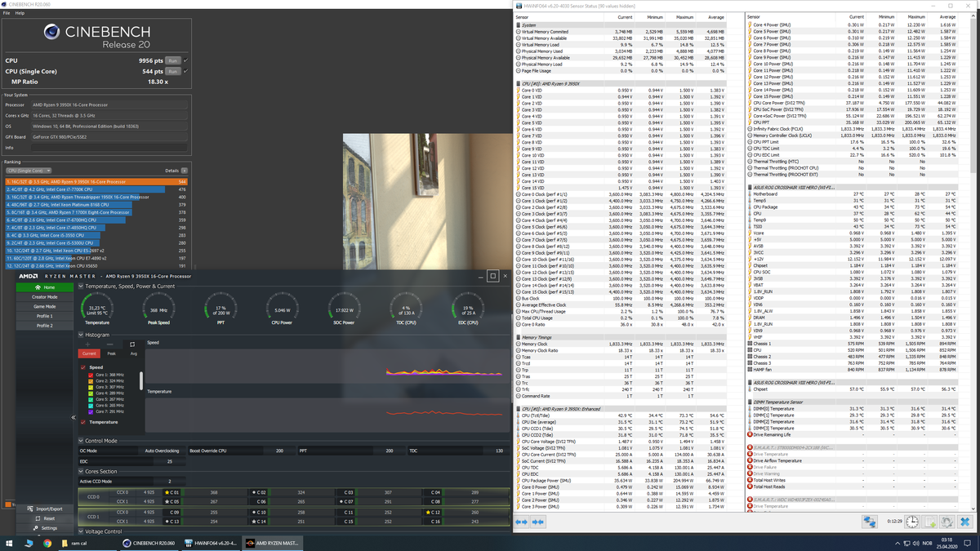The width and height of the screenshot is (980, 551).
Task: Click the C 05 core star
Action: [x=167, y=500]
